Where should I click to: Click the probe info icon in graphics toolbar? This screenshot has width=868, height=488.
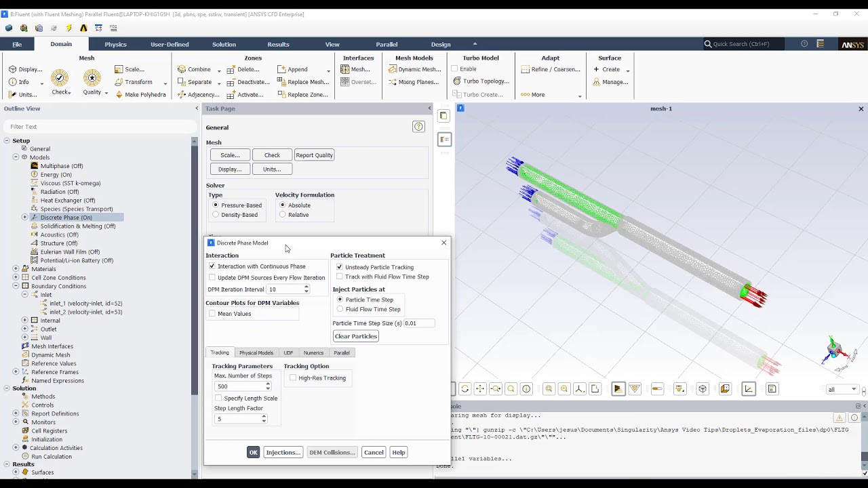tap(526, 389)
